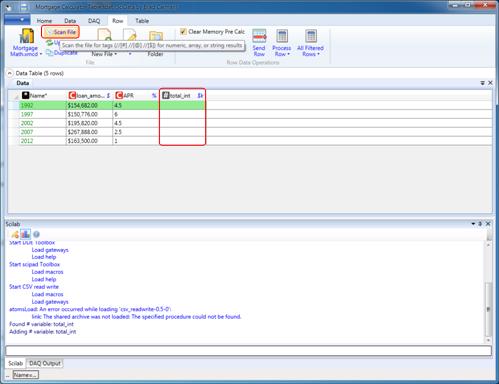Click the total_int column header
The height and width of the screenshot is (384, 499).
pos(183,96)
